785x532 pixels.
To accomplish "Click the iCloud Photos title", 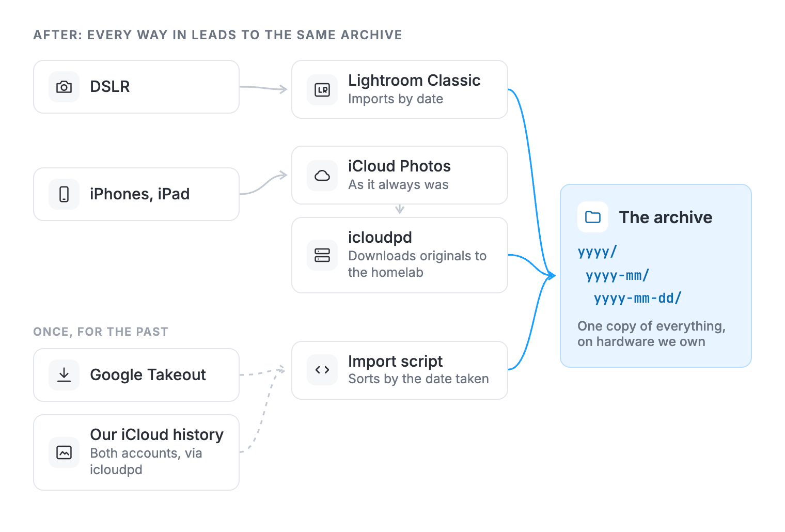I will [399, 166].
